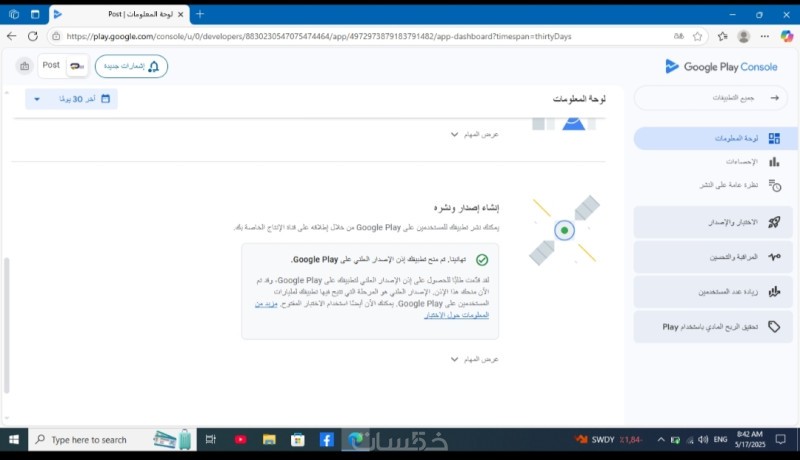Open Microsoft Store from taskbar
800x460 pixels.
pos(297,440)
